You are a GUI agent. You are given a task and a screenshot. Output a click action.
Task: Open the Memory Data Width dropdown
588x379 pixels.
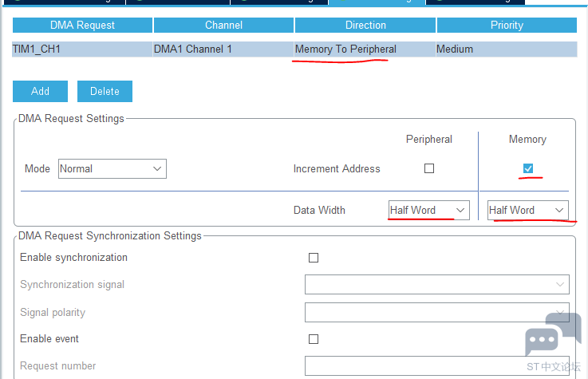[527, 210]
